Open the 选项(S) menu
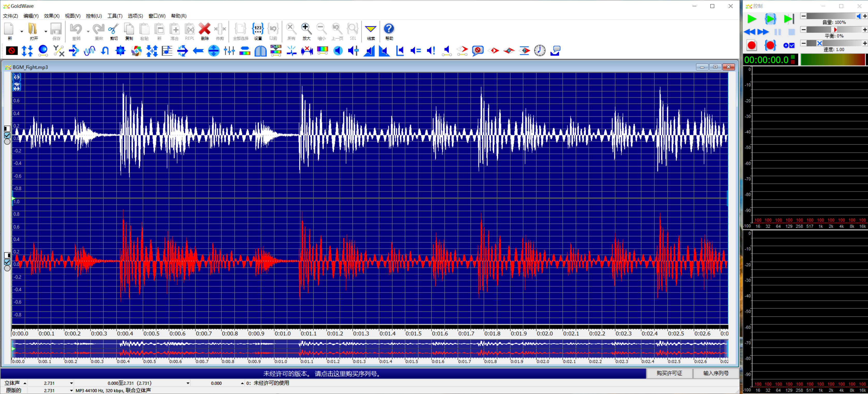This screenshot has height=394, width=868. point(135,16)
